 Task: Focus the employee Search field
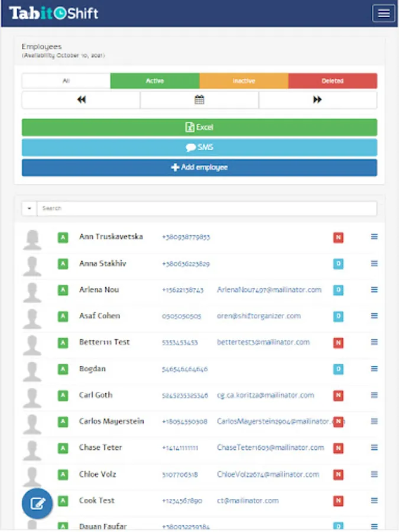click(207, 208)
